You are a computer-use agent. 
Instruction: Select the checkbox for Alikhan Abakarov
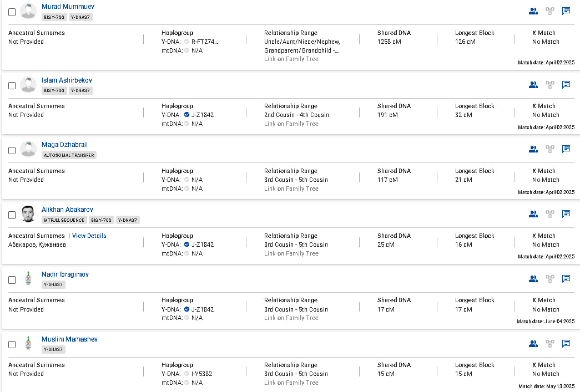point(12,215)
